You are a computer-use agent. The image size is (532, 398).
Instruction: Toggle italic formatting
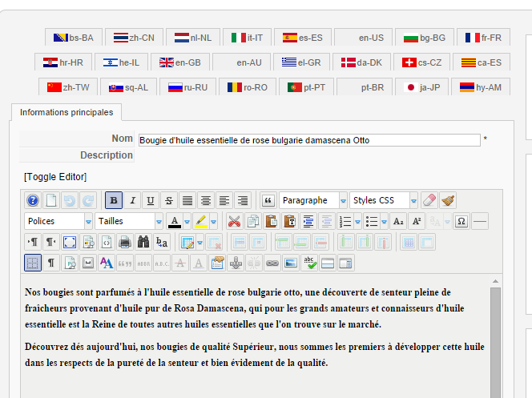pyautogui.click(x=132, y=200)
